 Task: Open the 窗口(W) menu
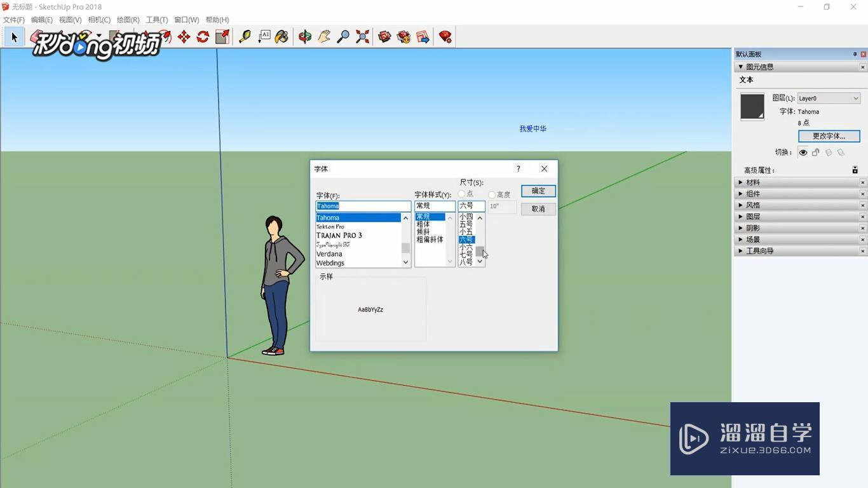click(186, 20)
